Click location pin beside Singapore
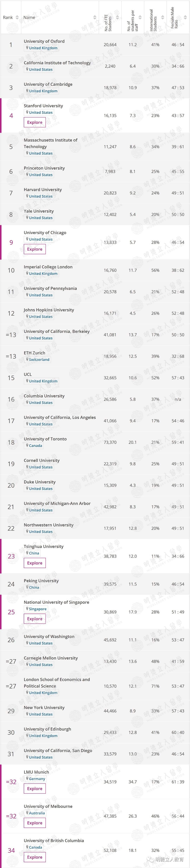The width and height of the screenshot is (190, 868). click(x=27, y=609)
